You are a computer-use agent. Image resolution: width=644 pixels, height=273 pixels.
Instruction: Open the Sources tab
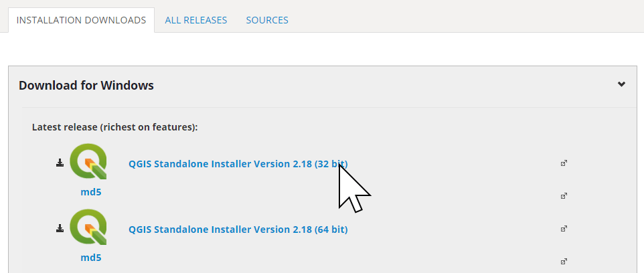click(267, 20)
